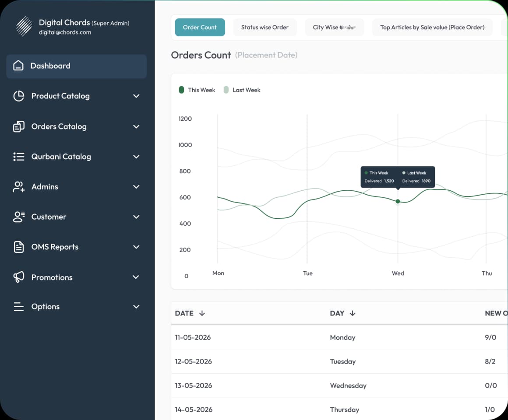Expand the Customer chevron

pyautogui.click(x=136, y=217)
